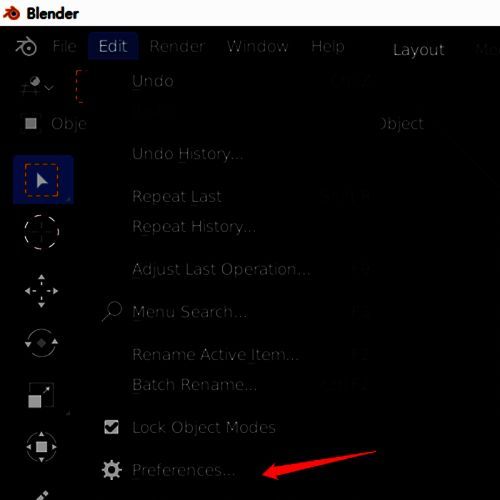Click the Preferences gear icon
The width and height of the screenshot is (500, 500).
(112, 470)
